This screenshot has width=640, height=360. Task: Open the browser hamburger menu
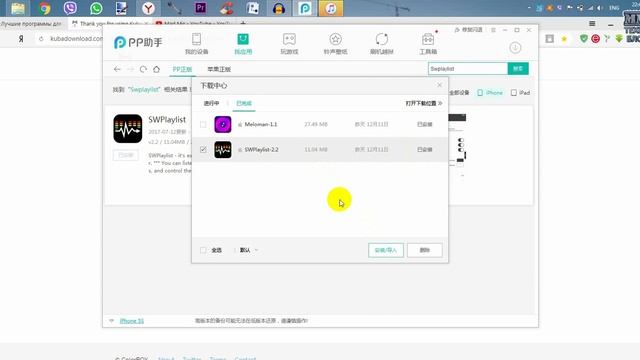592,24
